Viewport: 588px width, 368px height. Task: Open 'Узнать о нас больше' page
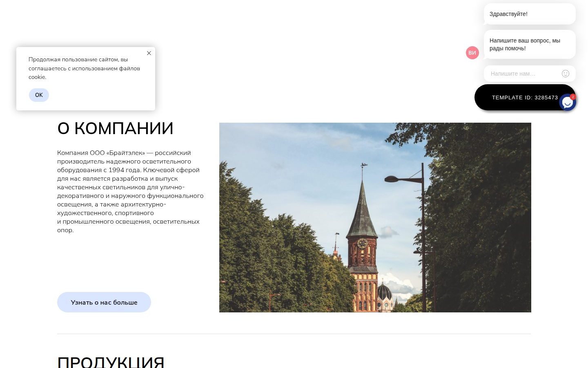coord(104,302)
